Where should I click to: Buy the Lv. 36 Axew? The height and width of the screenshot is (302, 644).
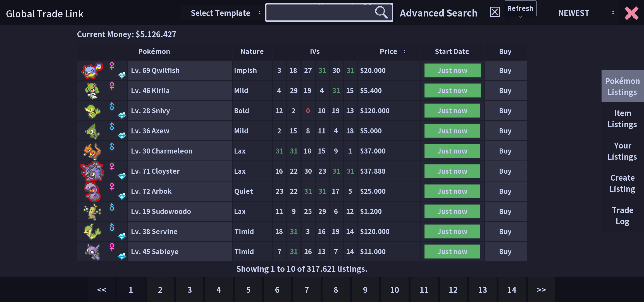505,131
